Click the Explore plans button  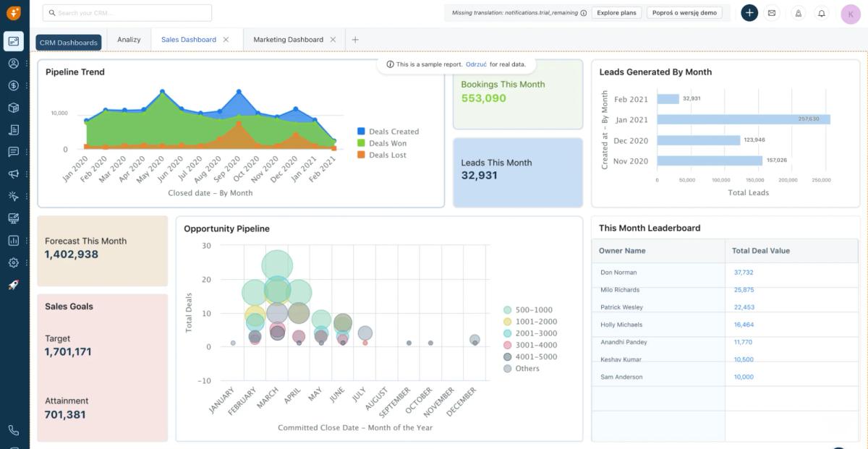coord(616,13)
